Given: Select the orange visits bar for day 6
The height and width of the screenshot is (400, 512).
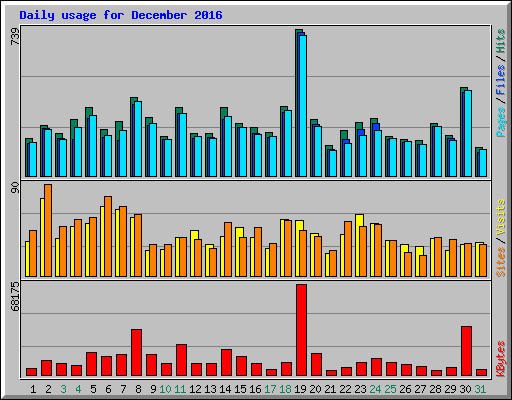Looking at the screenshot, I should (x=108, y=236).
